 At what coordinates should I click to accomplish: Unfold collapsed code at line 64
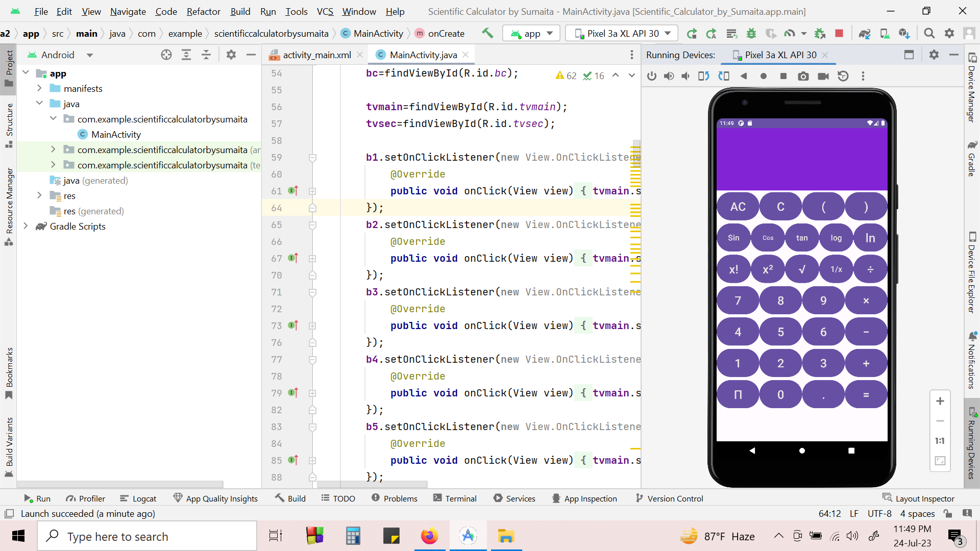coord(312,208)
